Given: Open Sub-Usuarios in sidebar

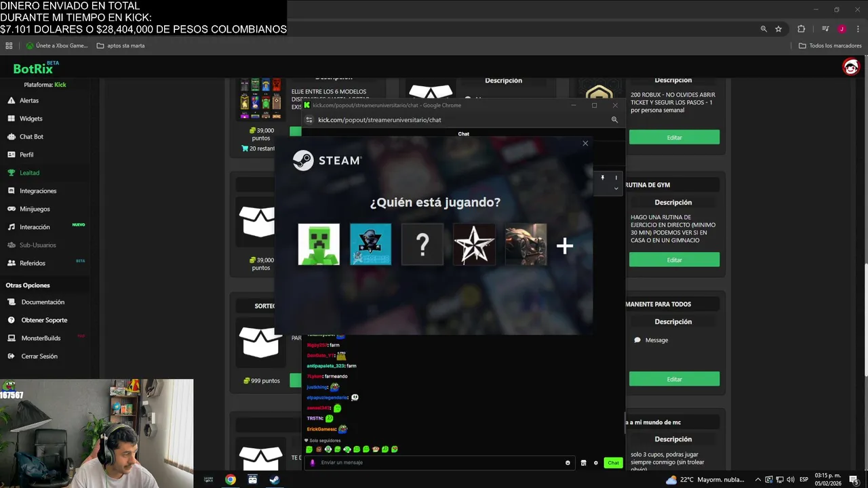Looking at the screenshot, I should click(38, 245).
